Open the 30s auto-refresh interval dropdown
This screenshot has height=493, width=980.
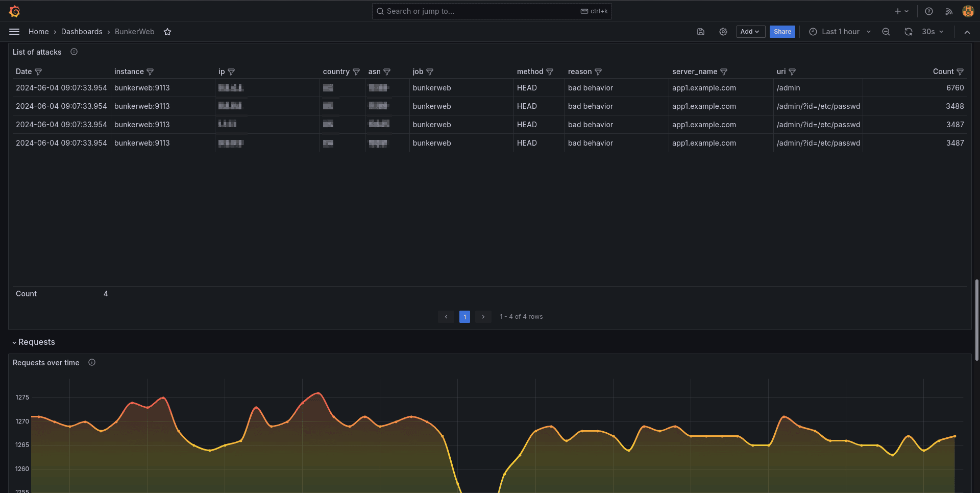(932, 32)
